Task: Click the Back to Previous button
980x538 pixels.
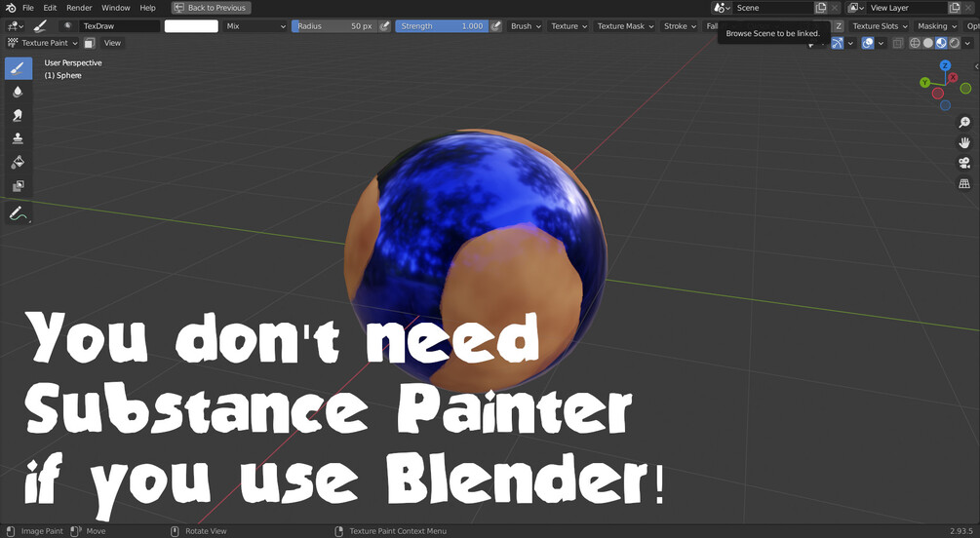Action: point(212,8)
